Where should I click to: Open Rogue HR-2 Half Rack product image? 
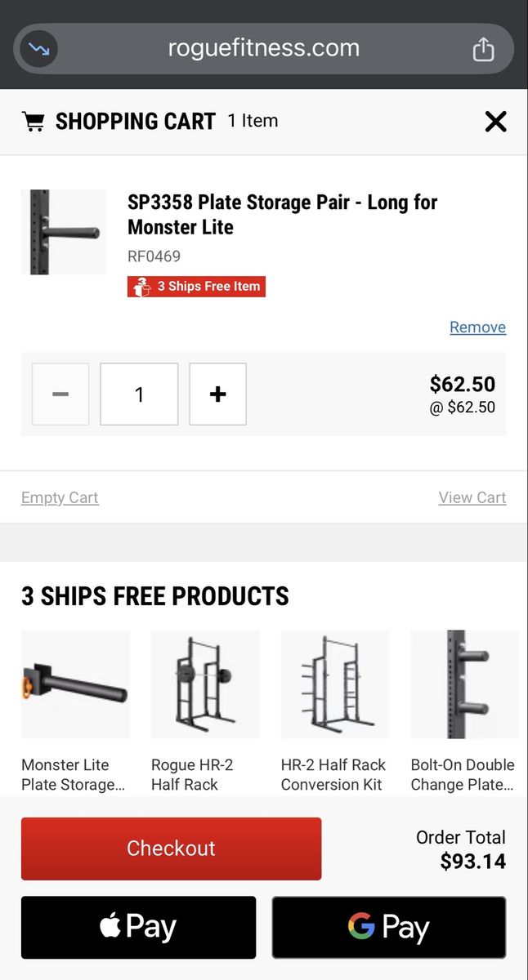point(205,684)
